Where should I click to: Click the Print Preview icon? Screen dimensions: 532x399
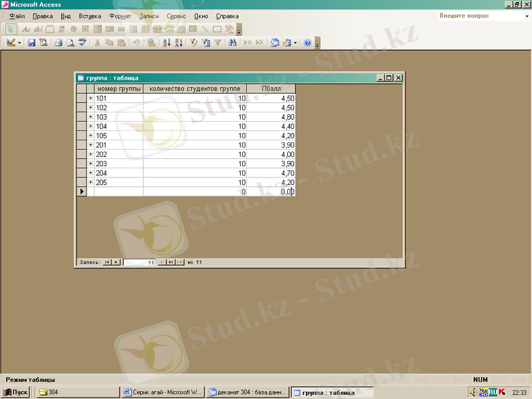point(70,43)
